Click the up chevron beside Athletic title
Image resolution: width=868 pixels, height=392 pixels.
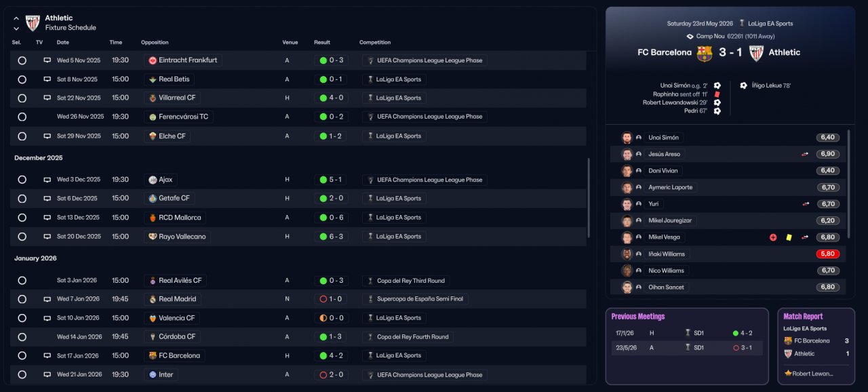(x=16, y=19)
